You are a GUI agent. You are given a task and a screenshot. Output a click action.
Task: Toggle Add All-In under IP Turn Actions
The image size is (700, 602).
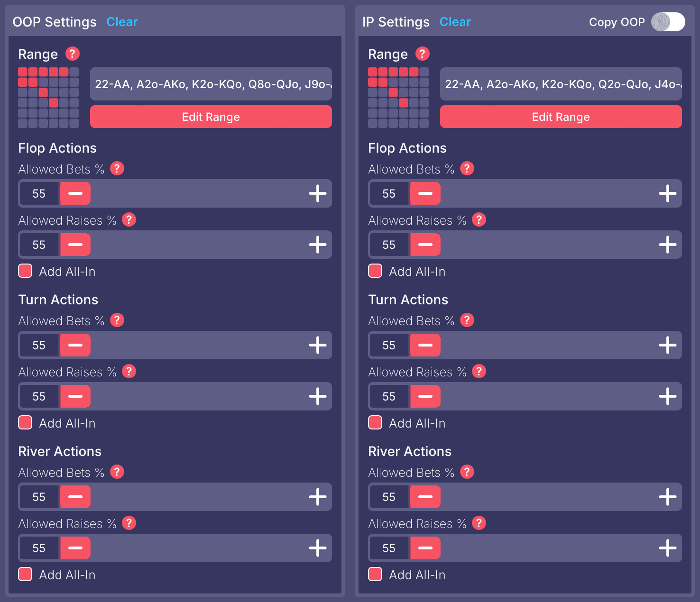375,423
